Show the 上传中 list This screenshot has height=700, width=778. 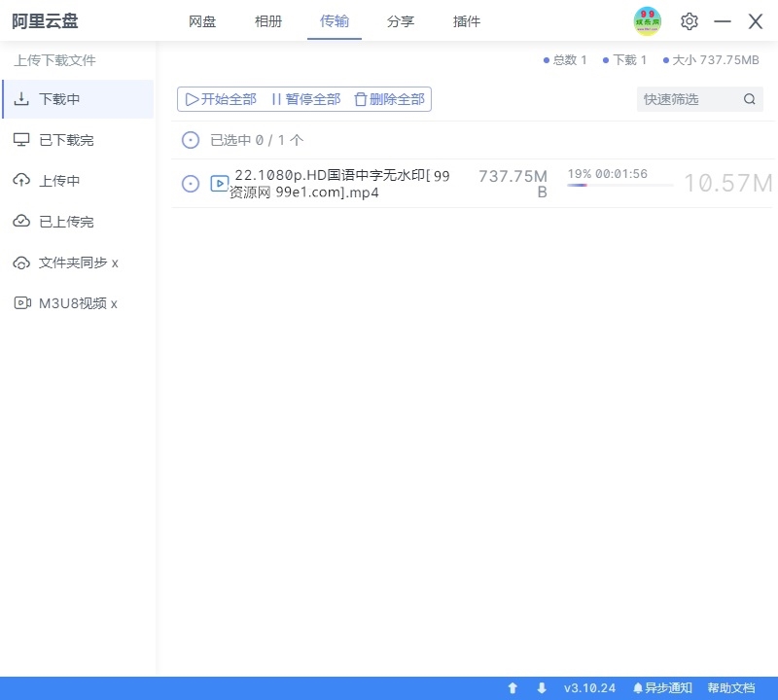tap(78, 181)
